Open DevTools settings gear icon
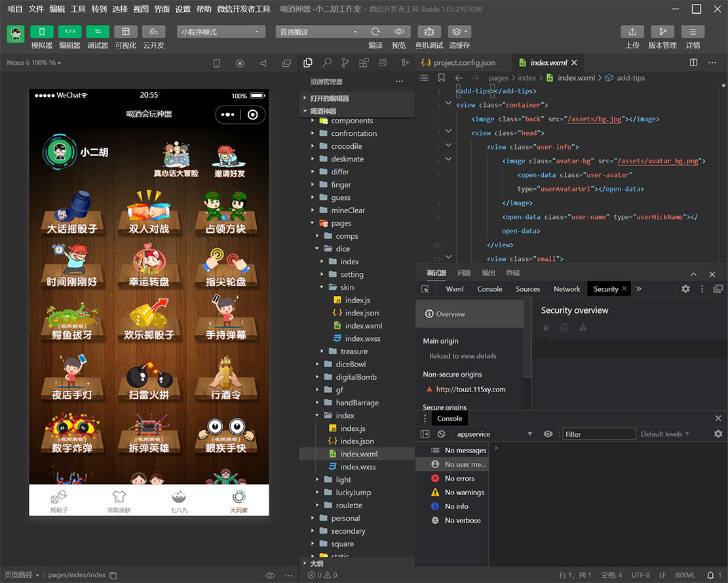The height and width of the screenshot is (583, 728). (x=685, y=289)
